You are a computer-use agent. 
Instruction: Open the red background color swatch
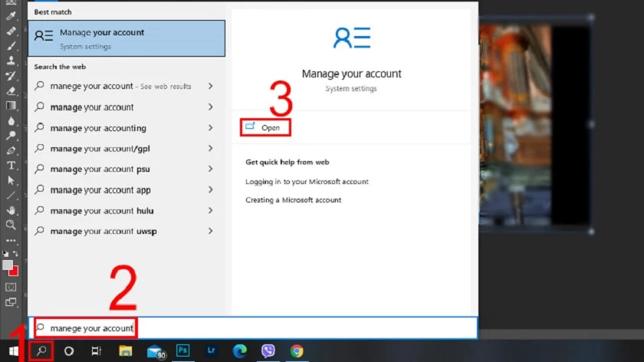point(15,271)
